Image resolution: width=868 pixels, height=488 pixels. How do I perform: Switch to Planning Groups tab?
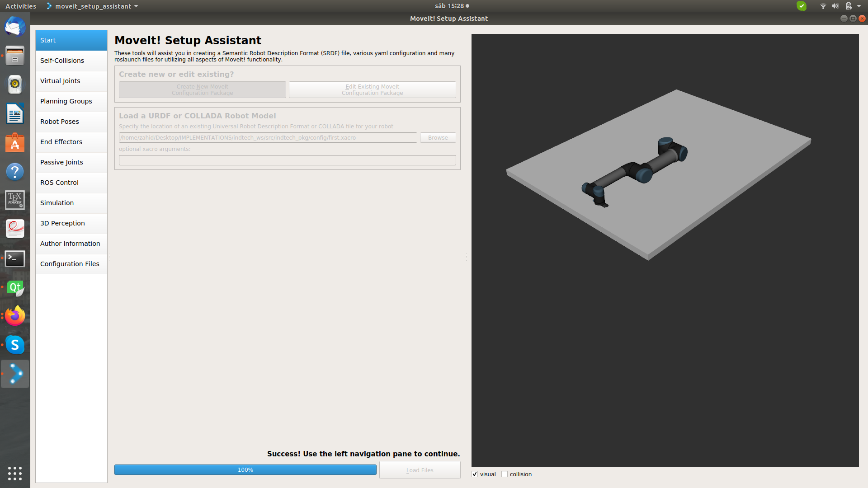(x=71, y=101)
